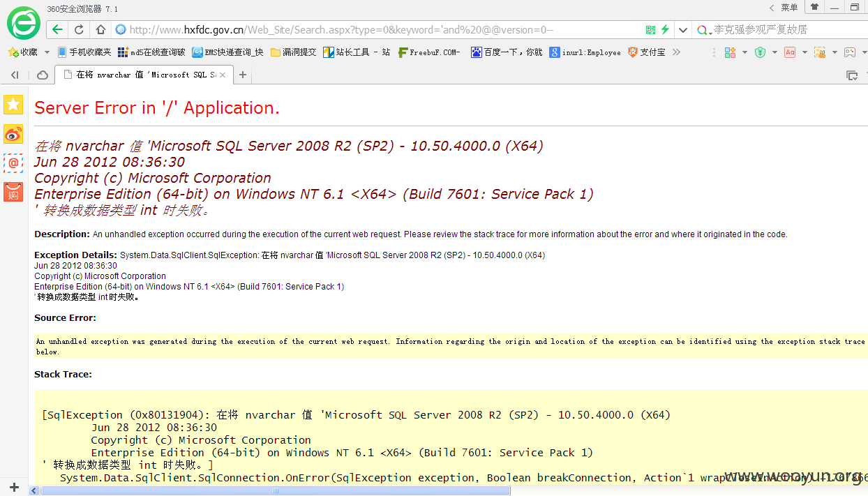This screenshot has width=868, height=496.
Task: Click the green lightning speed-mode icon
Action: tap(666, 30)
